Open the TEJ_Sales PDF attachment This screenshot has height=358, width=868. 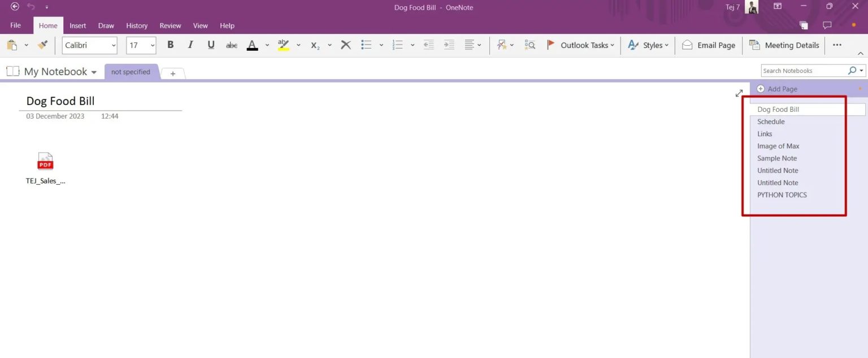point(45,161)
